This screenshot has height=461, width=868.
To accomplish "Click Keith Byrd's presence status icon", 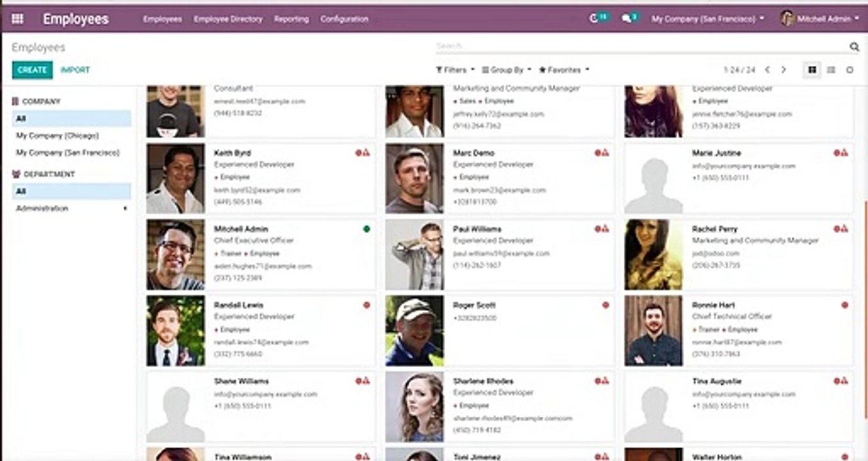I will [363, 153].
